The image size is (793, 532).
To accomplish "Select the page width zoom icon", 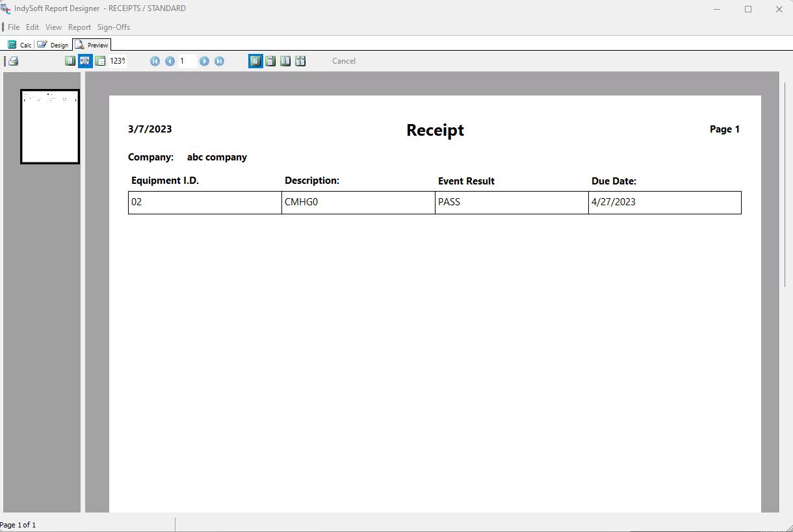I will (x=85, y=61).
